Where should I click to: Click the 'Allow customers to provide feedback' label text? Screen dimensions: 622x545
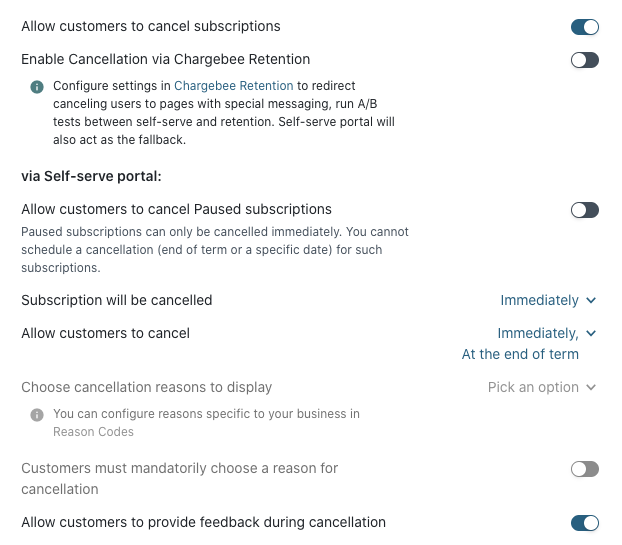(203, 522)
